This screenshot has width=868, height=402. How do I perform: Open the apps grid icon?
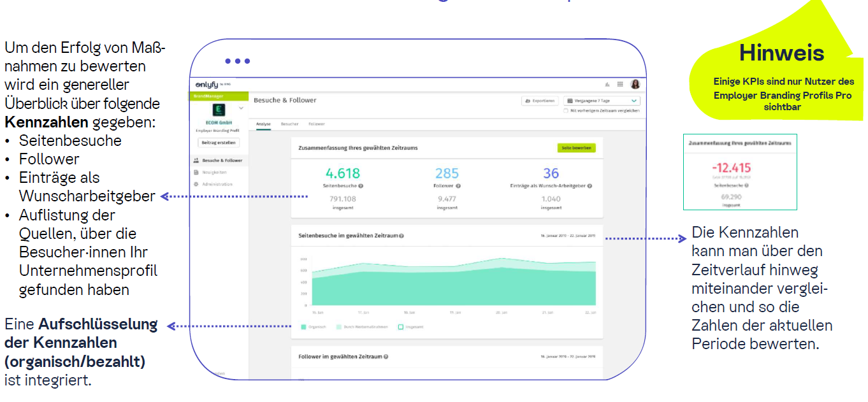pyautogui.click(x=620, y=84)
